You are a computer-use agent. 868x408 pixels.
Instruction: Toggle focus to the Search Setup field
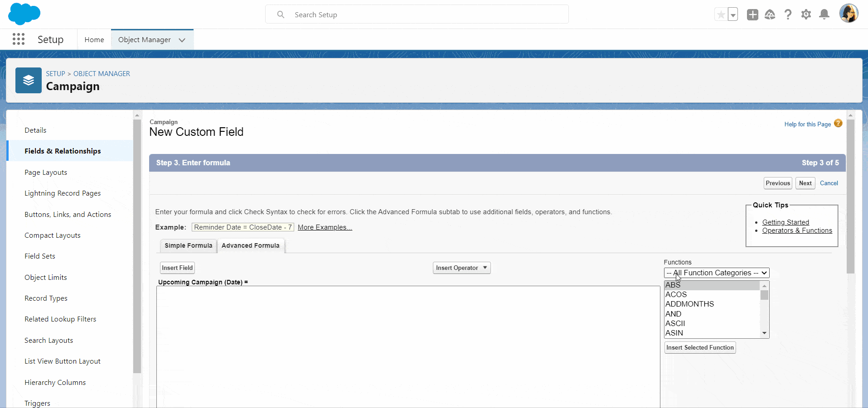(x=417, y=14)
